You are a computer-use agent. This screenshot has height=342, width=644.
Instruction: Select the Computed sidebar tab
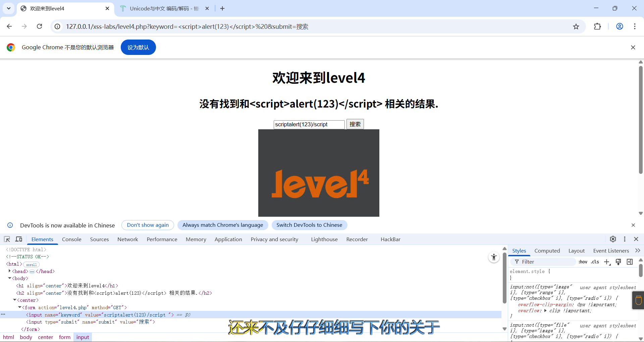point(547,251)
